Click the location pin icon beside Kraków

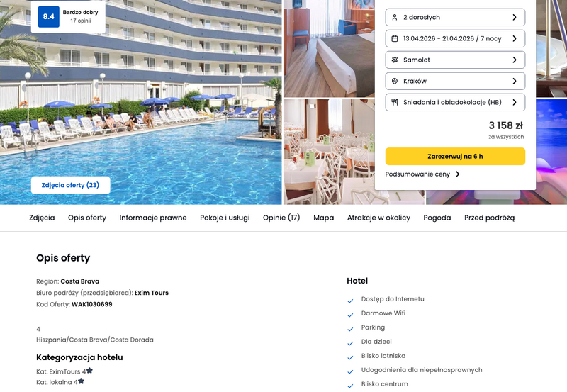(x=395, y=82)
